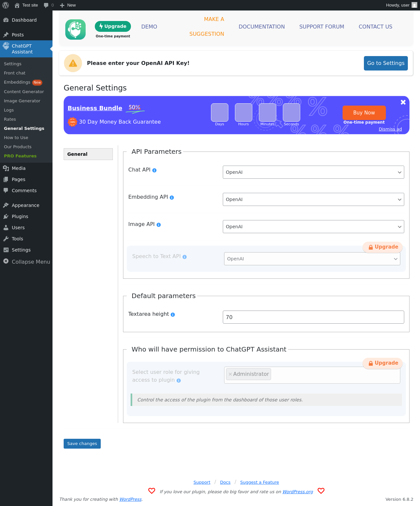420x506 pixels.
Task: Click the Dashboard gauge icon in sidebar
Action: 6,20
